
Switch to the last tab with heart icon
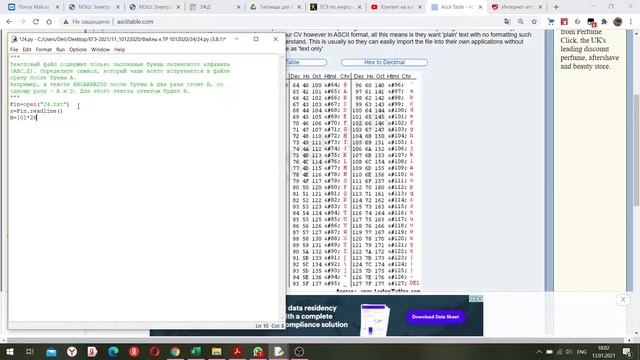[517, 7]
